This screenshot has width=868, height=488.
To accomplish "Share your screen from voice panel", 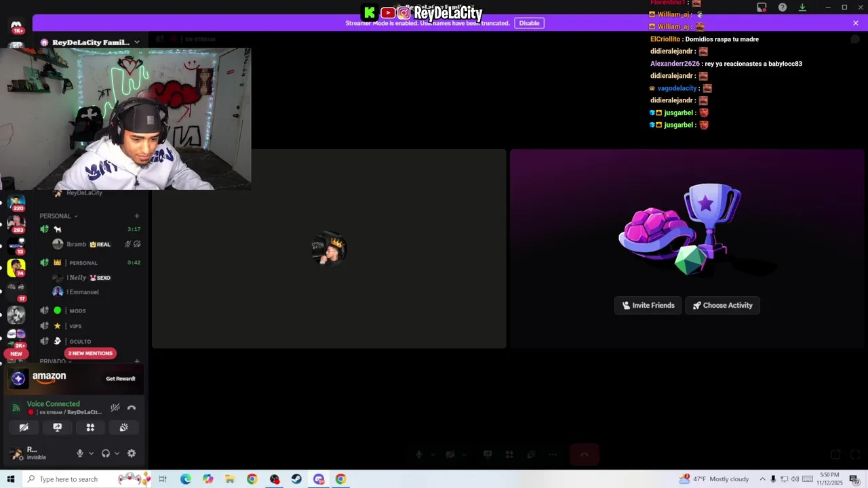I will pos(57,427).
